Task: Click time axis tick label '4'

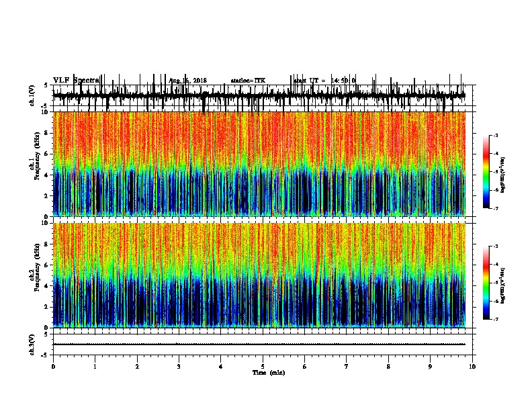Action: tap(221, 367)
